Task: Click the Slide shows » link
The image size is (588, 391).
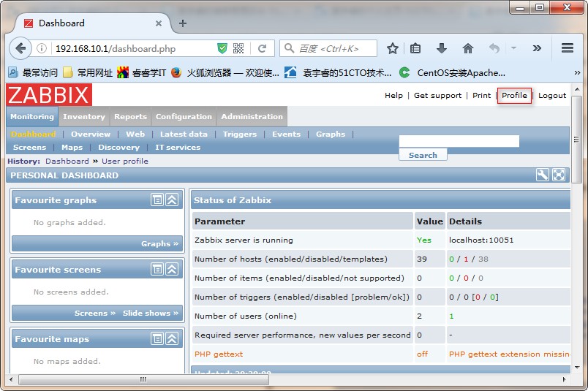Action: 151,313
